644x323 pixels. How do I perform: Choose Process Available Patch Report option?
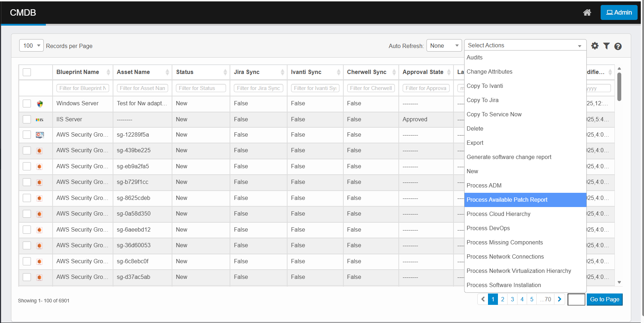(x=507, y=200)
